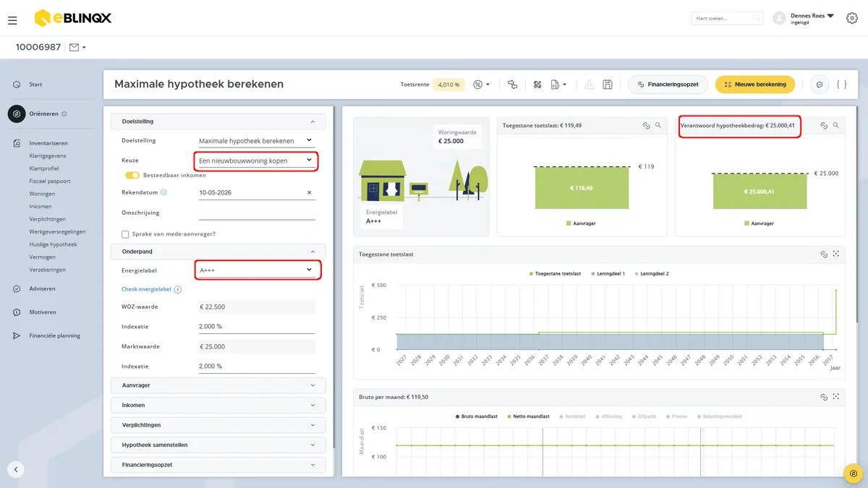Image resolution: width=868 pixels, height=488 pixels.
Task: Click the paperclip icon on Toegestane toetslast card
Action: coord(646,126)
